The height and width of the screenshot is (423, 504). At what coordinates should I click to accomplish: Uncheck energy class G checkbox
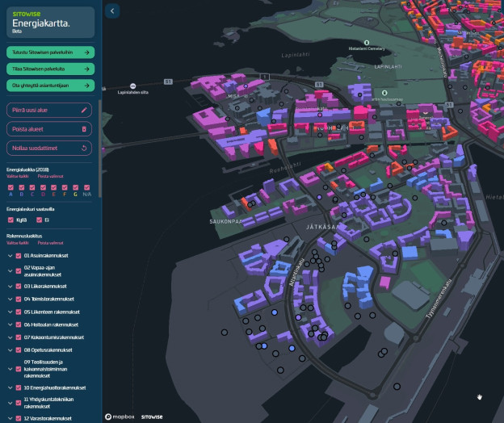76,187
